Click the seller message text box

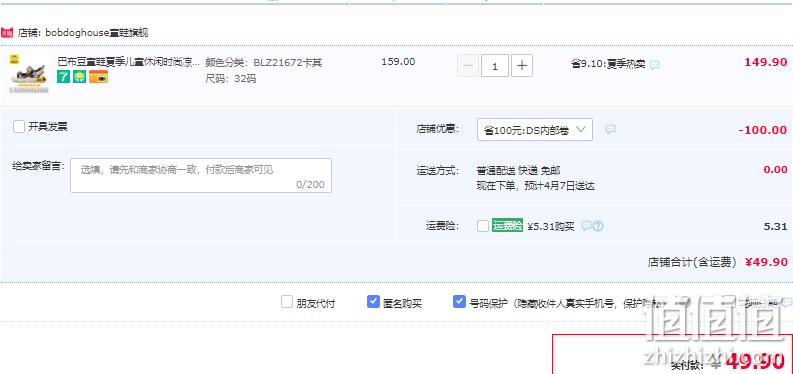tap(201, 175)
